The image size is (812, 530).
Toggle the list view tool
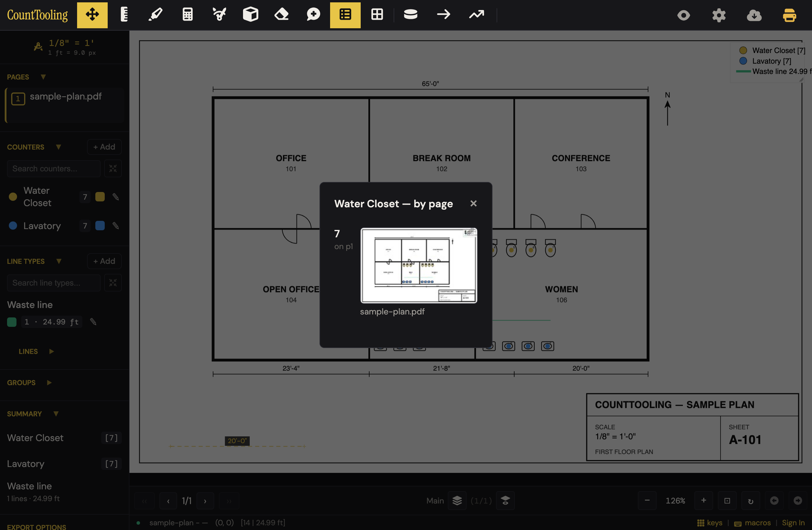coord(345,15)
